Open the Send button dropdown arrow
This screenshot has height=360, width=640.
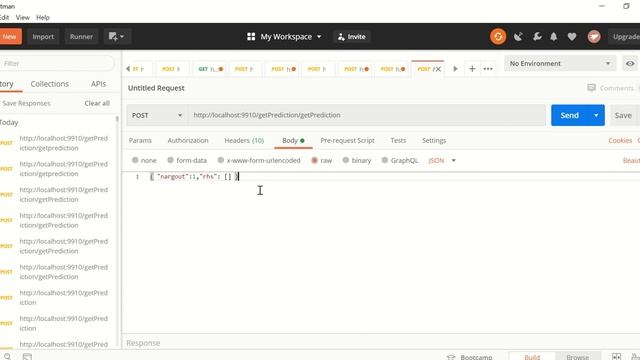596,116
